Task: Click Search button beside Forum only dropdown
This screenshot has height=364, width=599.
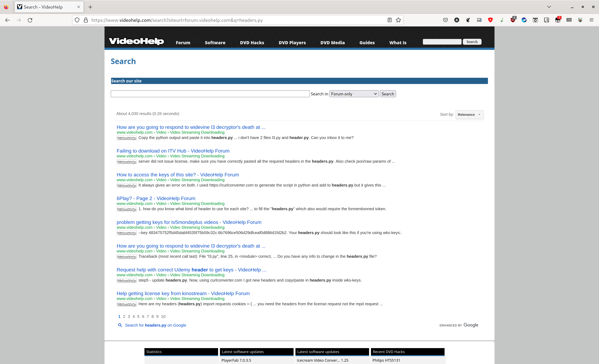Action: pos(387,94)
